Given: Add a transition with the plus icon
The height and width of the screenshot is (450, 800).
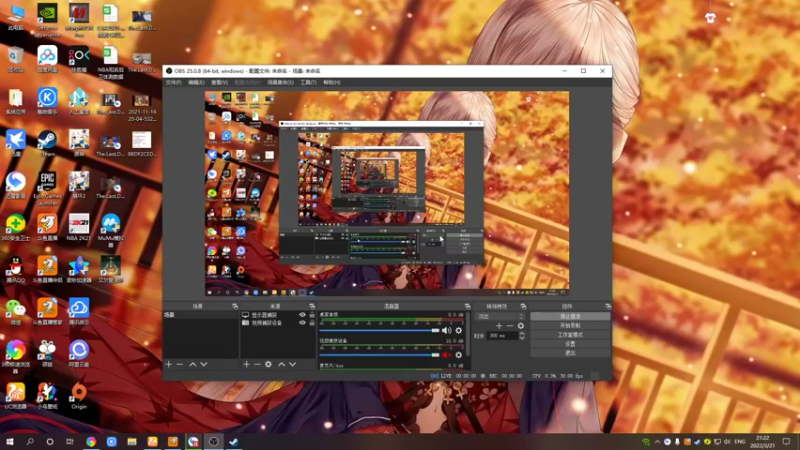Looking at the screenshot, I should tap(499, 326).
